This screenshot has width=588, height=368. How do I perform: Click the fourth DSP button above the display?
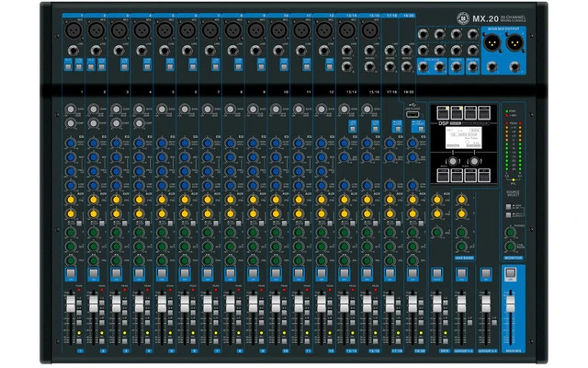(x=484, y=112)
